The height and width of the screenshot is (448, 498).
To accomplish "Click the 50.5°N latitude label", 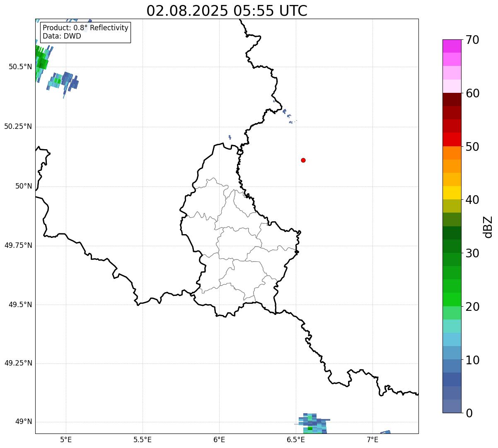I will click(x=20, y=67).
